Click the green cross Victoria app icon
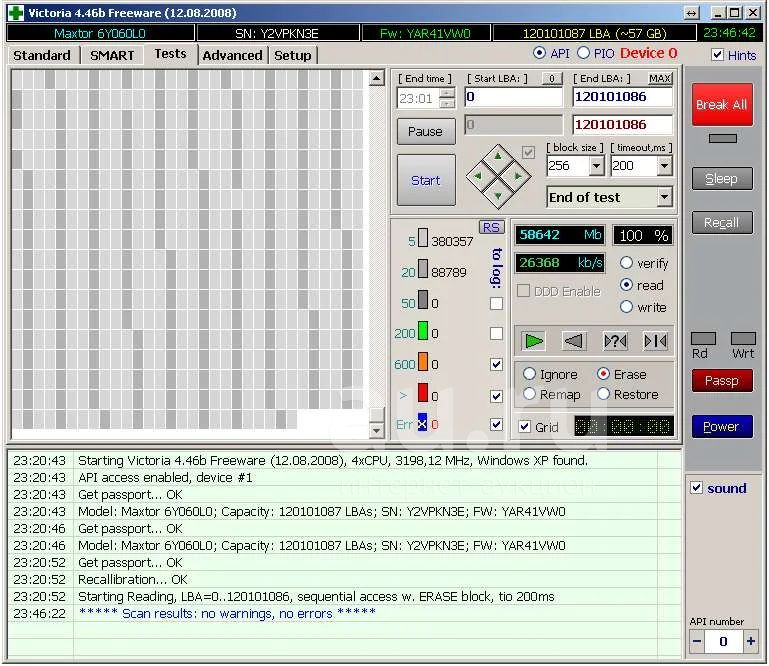 pos(16,12)
